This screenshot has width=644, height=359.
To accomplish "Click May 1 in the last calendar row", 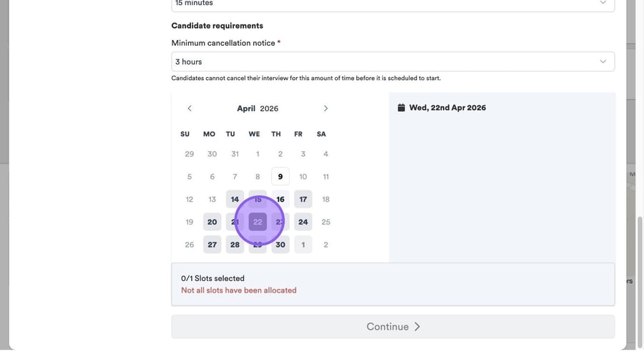I will click(x=303, y=245).
